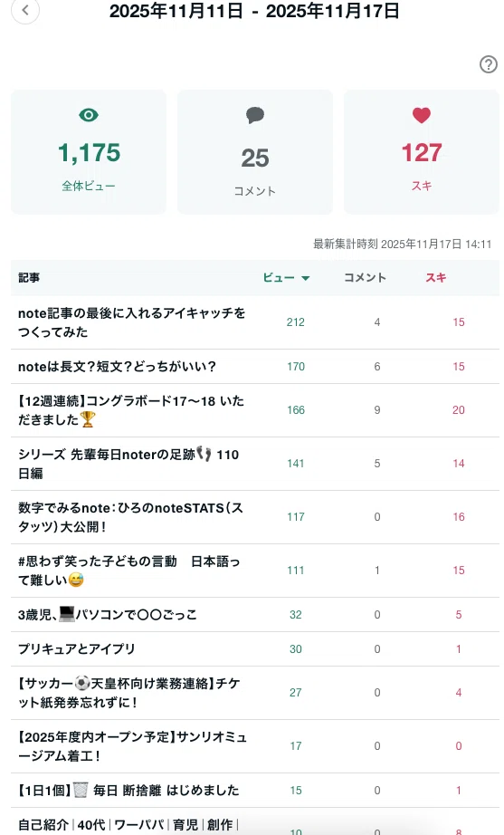Screen dimensions: 504x835
Task: Open article プリキュアとアイプリ
Action: 77,648
